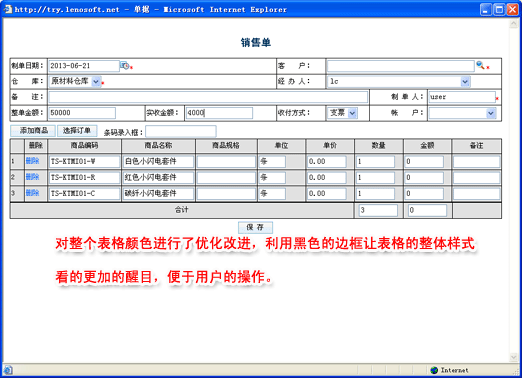The height and width of the screenshot is (378, 522).
Task: Click the 制单日期 date input field
Action: [84, 66]
